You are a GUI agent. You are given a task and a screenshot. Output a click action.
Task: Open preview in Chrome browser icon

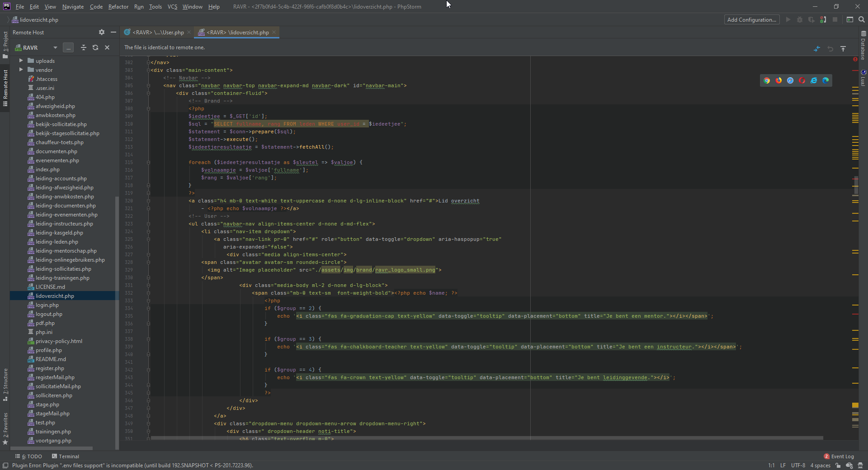(x=767, y=80)
